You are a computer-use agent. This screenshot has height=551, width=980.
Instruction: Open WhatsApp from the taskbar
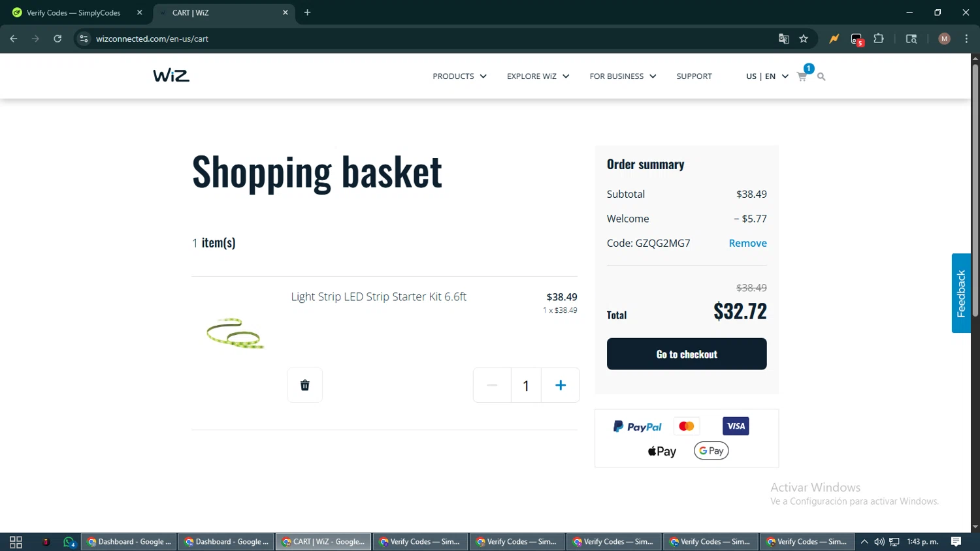(x=69, y=542)
